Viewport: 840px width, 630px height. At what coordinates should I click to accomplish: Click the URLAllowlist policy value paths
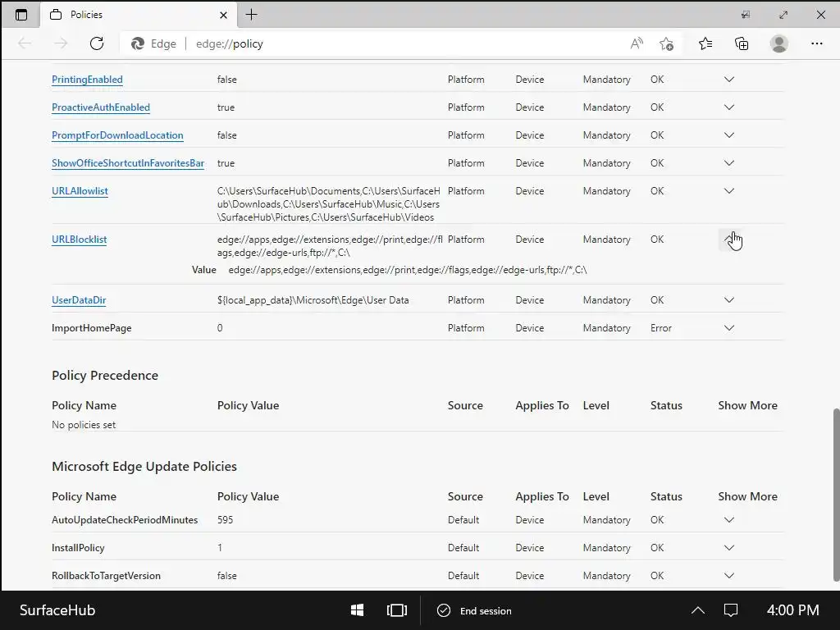click(x=329, y=204)
